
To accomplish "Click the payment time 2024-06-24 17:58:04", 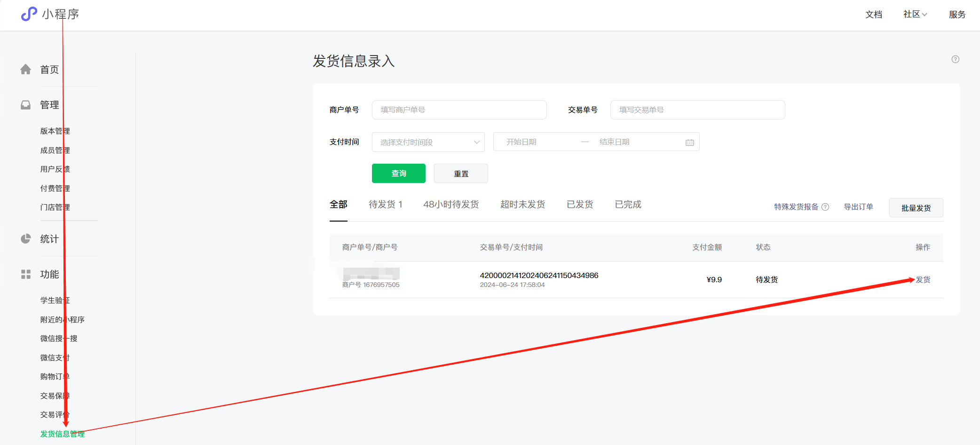I will pyautogui.click(x=512, y=285).
